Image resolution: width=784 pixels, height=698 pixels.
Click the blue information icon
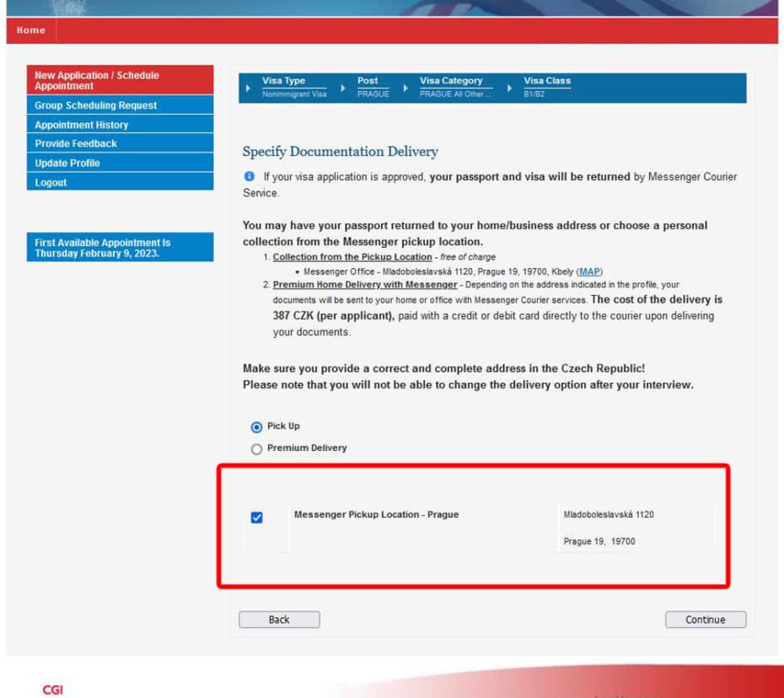tap(249, 176)
